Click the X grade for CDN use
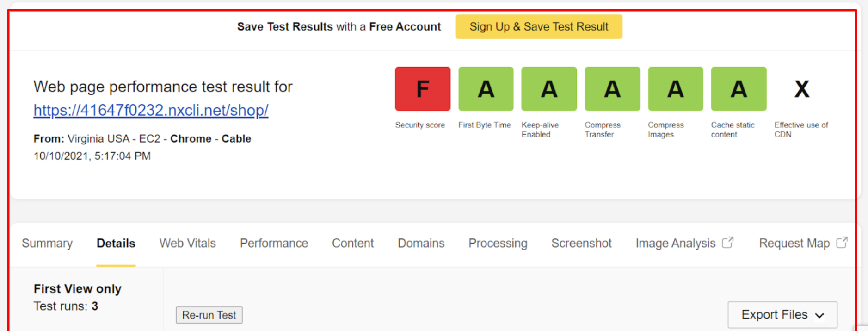The image size is (868, 331). click(801, 89)
